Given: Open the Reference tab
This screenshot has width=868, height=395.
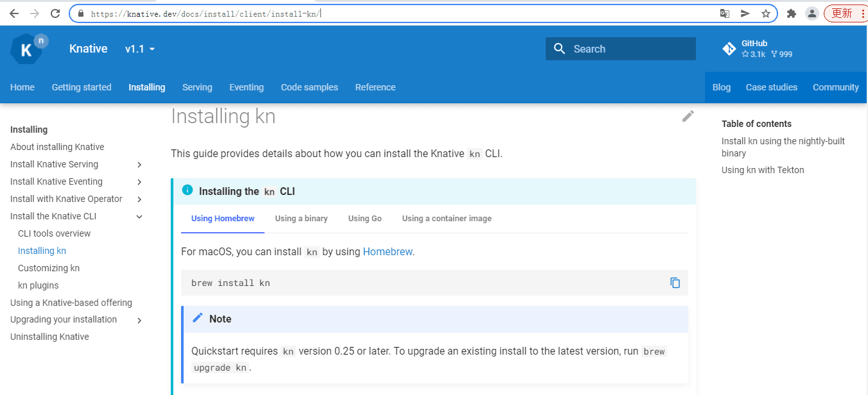Looking at the screenshot, I should [376, 87].
